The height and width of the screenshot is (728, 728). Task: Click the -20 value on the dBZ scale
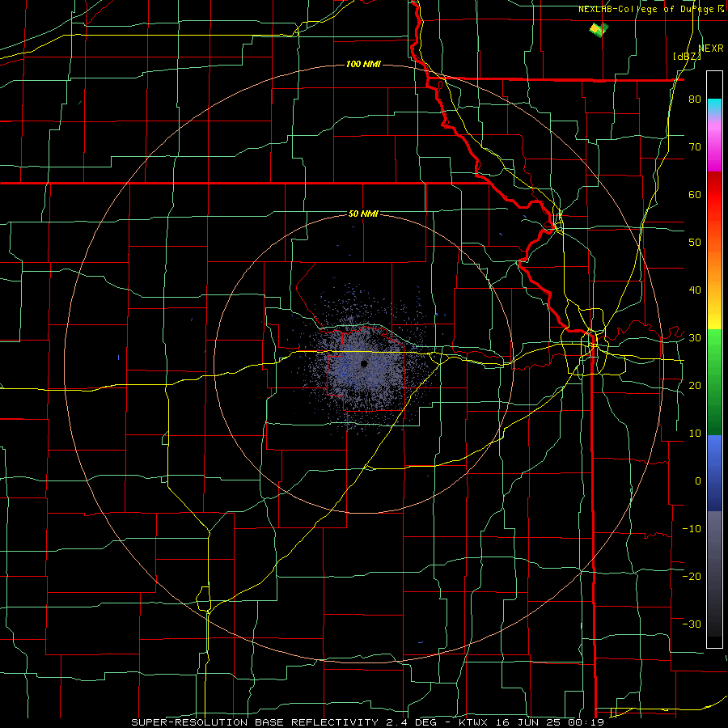[692, 576]
